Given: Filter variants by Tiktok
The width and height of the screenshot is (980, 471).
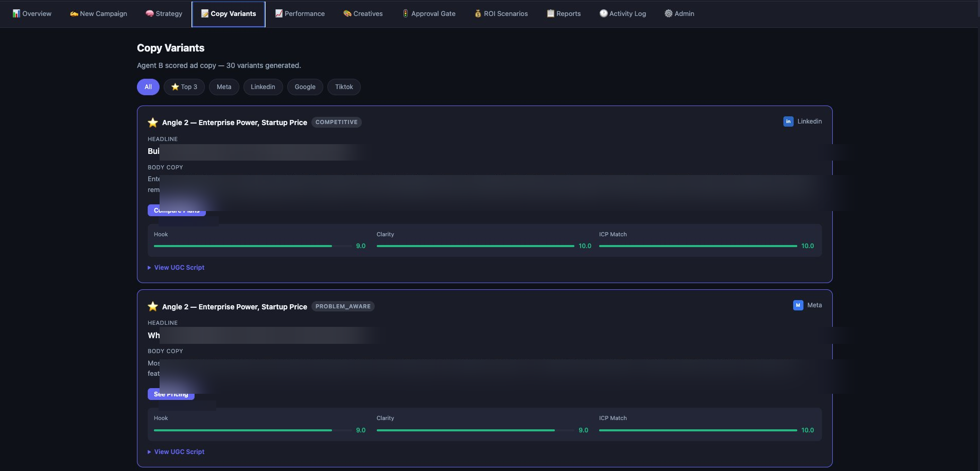Looking at the screenshot, I should click(x=344, y=87).
